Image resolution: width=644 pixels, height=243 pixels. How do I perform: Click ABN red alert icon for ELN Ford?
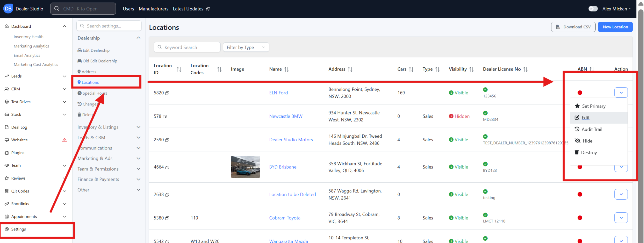click(580, 93)
